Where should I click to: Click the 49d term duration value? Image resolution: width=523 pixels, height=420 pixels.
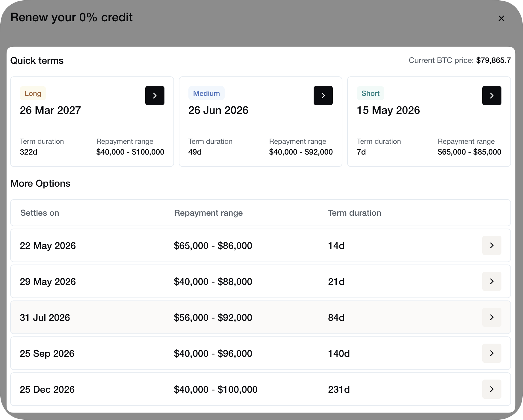click(195, 152)
